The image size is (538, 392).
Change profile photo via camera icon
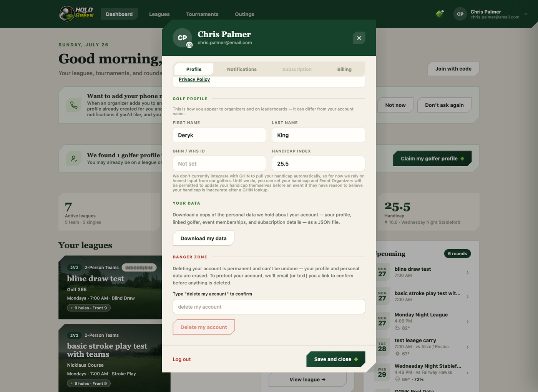pos(189,45)
